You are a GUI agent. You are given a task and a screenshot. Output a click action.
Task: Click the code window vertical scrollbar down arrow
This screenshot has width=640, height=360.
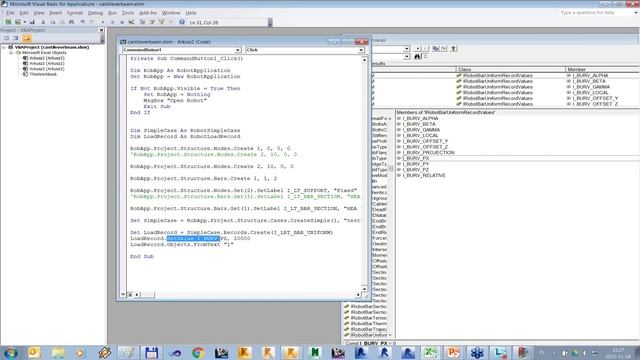pos(364,288)
